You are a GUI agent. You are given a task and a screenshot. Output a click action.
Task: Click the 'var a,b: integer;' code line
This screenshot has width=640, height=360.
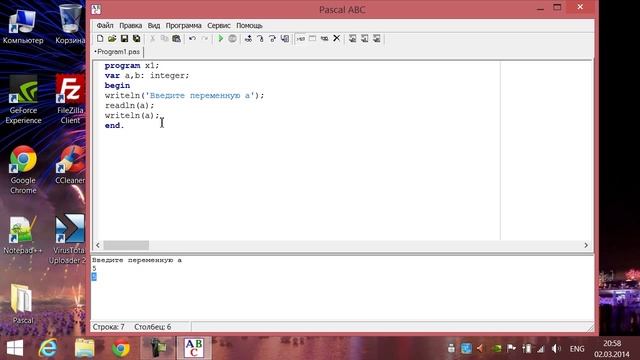(x=147, y=76)
